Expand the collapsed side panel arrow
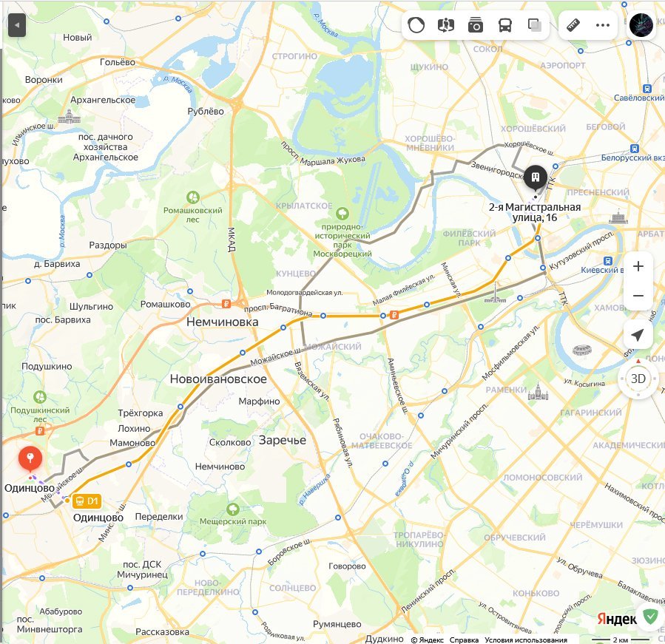Screen dimensions: 665x644 [17, 25]
